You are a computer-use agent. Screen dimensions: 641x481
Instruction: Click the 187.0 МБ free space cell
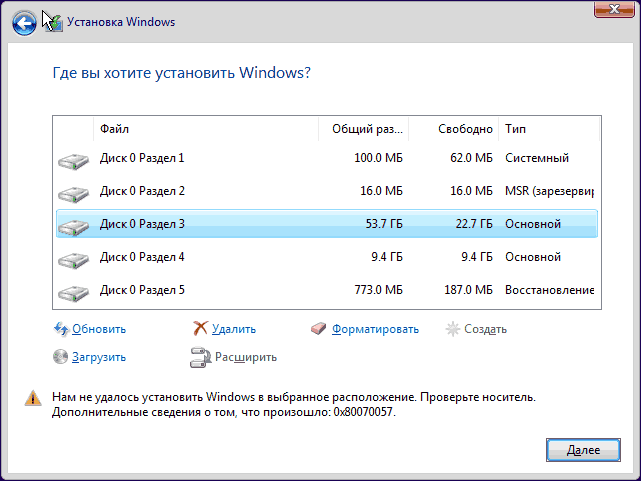(x=468, y=290)
